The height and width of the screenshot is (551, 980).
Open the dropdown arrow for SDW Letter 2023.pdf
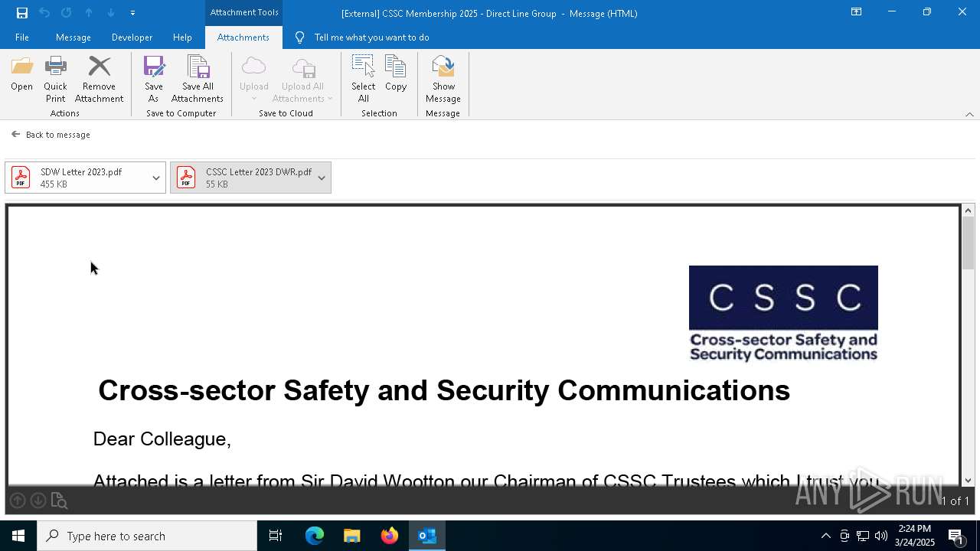point(156,178)
